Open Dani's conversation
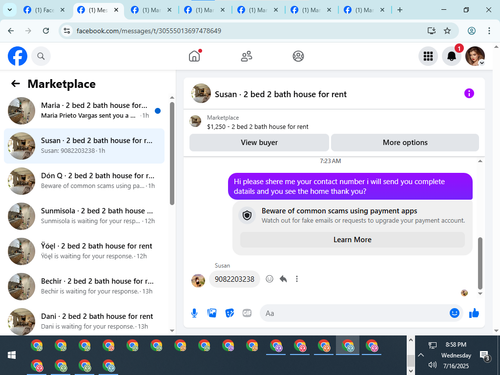This screenshot has height=375, width=500. pos(84,321)
